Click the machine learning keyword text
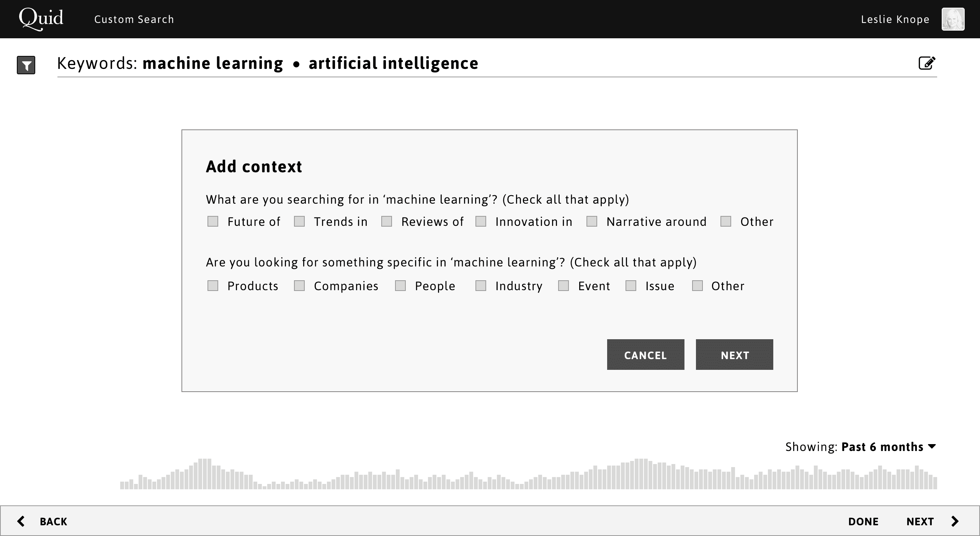Image resolution: width=980 pixels, height=536 pixels. 213,63
